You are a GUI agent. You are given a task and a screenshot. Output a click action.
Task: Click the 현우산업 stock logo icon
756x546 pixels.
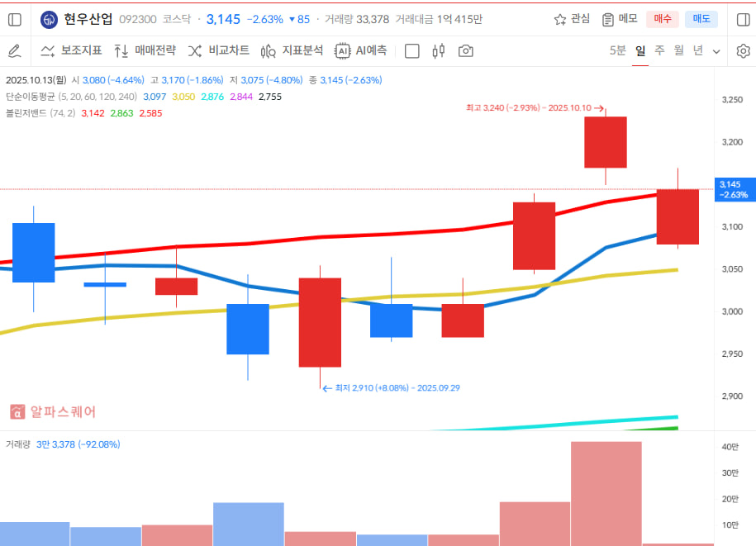point(50,19)
